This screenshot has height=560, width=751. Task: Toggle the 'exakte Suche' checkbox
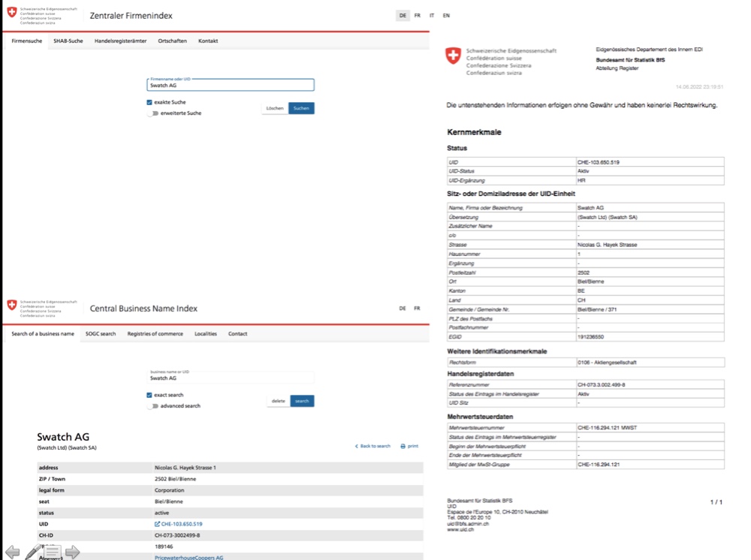click(x=149, y=102)
